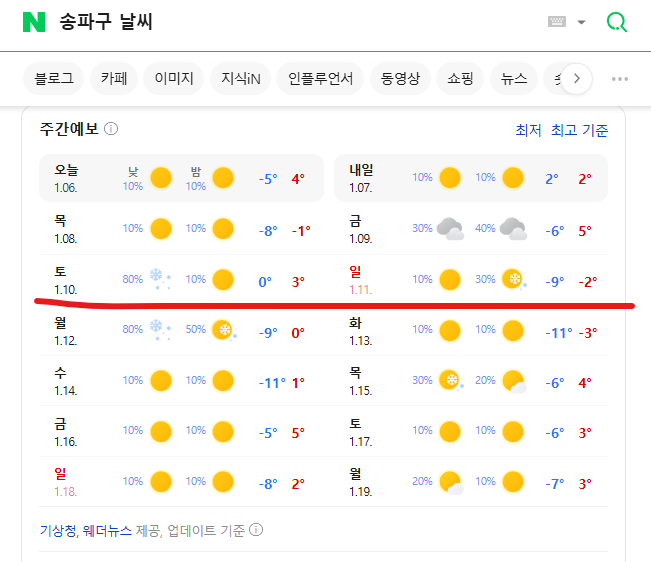This screenshot has height=562, width=651.
Task: Click the info icon beside 업데이트 기준
Action: pyautogui.click(x=256, y=529)
